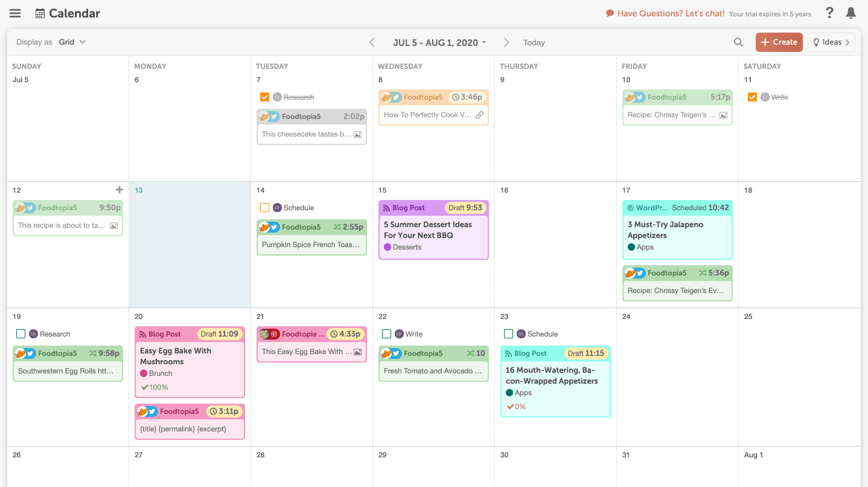Click the 100% progress indicator on Easy Egg Bake
This screenshot has width=868, height=487.
coord(154,387)
